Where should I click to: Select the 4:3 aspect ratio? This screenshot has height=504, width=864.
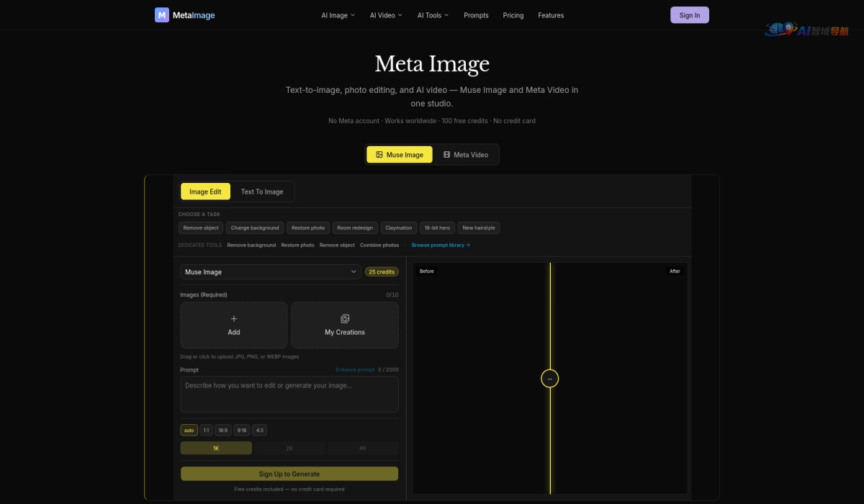[x=260, y=430]
